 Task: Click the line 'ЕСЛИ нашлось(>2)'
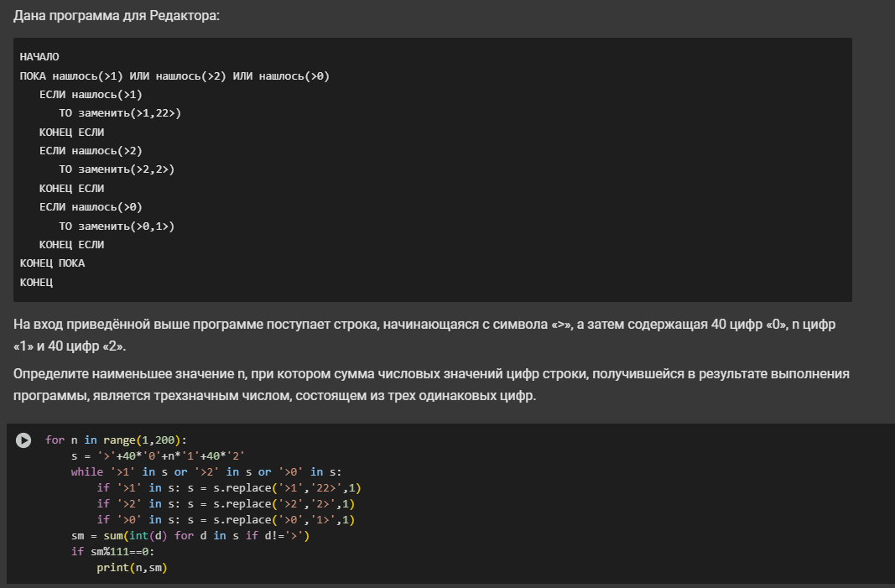pyautogui.click(x=91, y=151)
